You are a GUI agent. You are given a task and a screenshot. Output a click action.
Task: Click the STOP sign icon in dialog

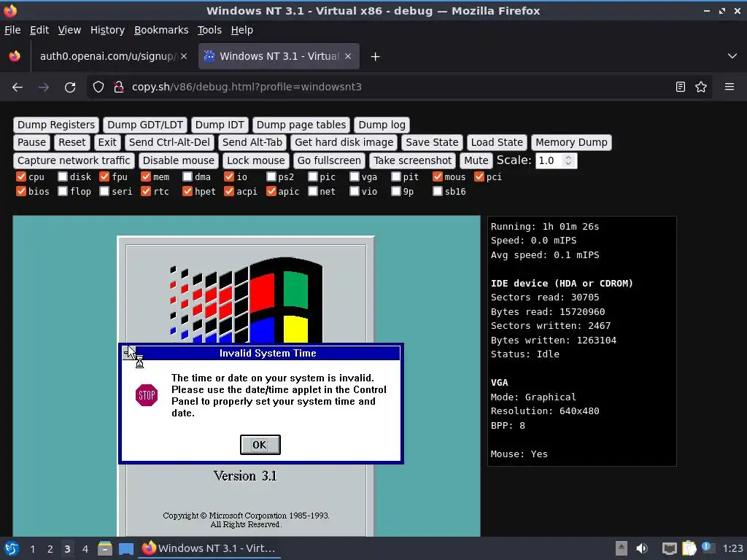point(147,395)
